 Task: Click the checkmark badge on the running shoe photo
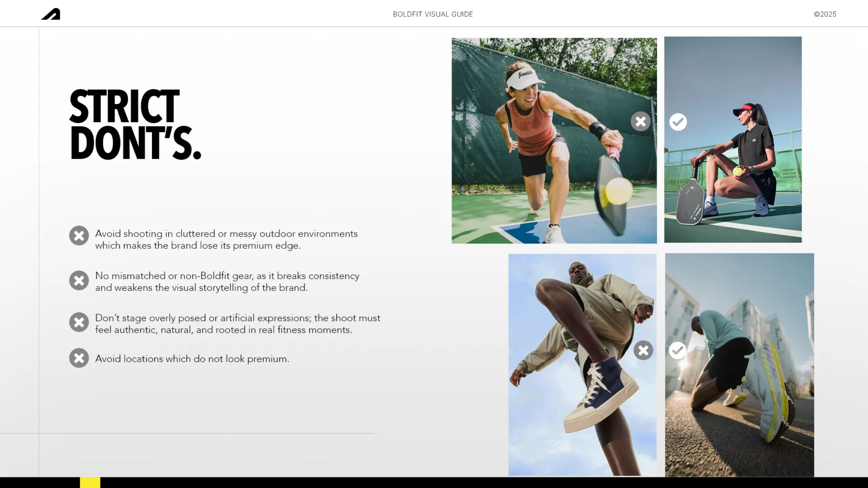[677, 350]
